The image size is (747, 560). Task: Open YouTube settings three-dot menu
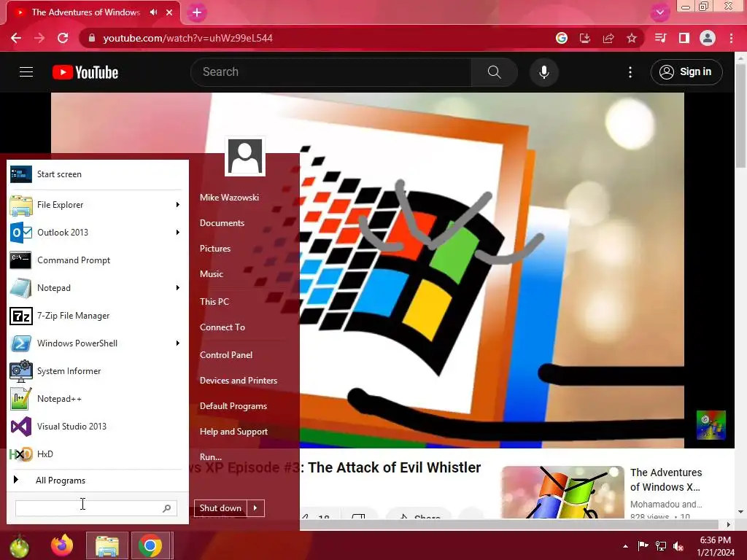coord(630,72)
